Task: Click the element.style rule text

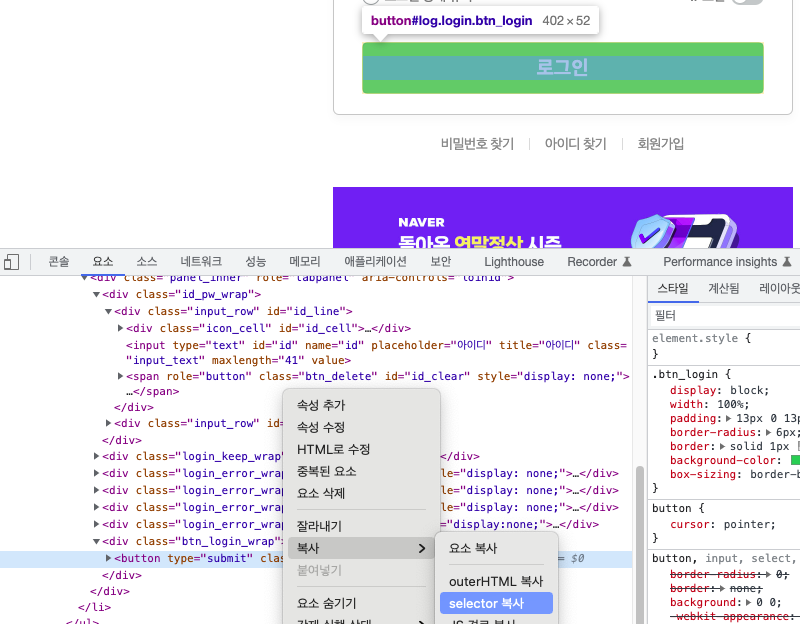Action: pos(694,338)
